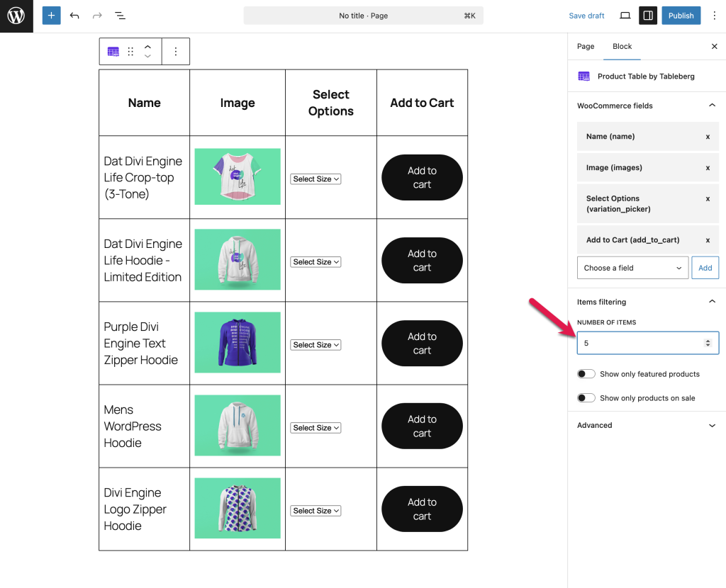Remove the Name (name) field

(708, 137)
